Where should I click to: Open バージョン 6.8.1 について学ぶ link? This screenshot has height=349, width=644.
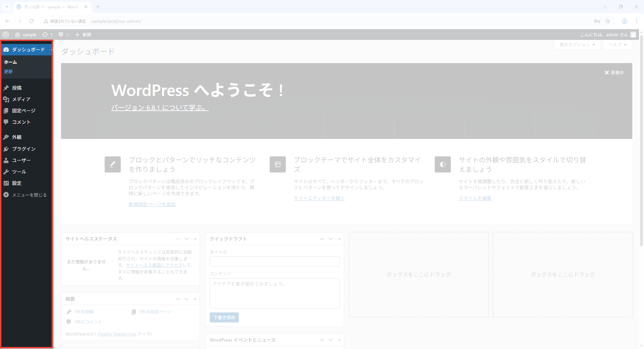tap(160, 108)
